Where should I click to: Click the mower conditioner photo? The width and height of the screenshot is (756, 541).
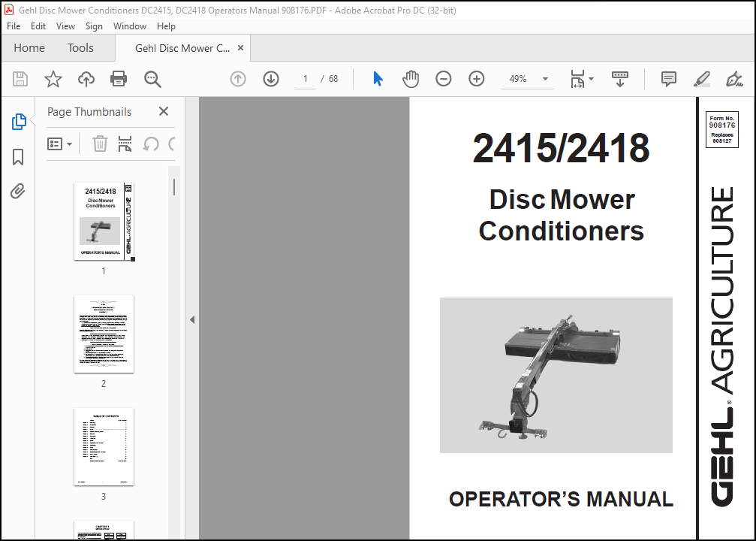tap(556, 375)
